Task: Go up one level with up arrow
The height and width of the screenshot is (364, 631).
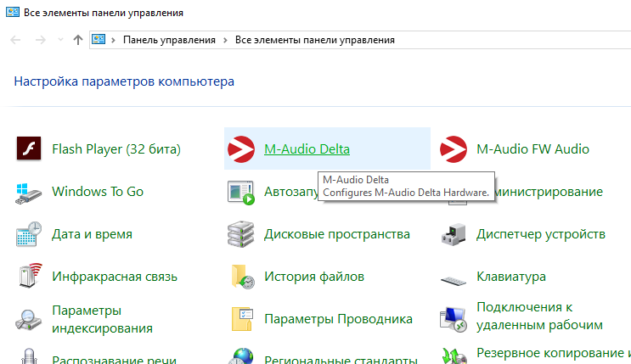Action: tap(78, 39)
